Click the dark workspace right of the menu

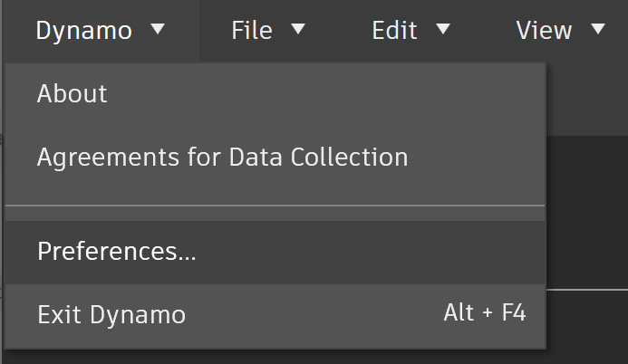point(587,217)
